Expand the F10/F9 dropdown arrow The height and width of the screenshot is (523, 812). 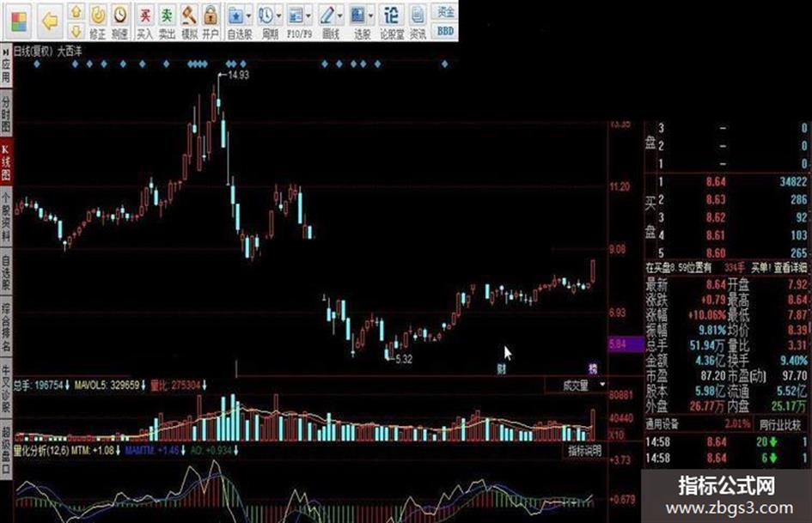tap(308, 16)
